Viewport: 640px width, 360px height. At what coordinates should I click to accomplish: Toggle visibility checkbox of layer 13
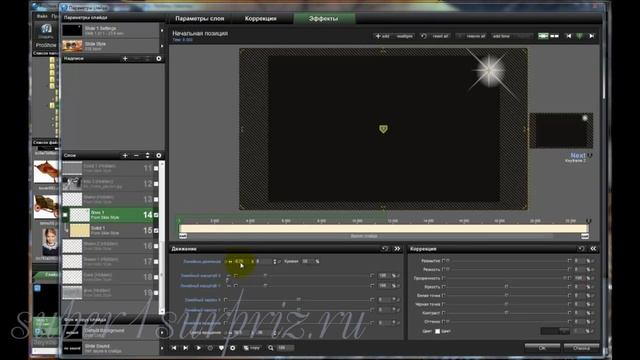click(156, 199)
